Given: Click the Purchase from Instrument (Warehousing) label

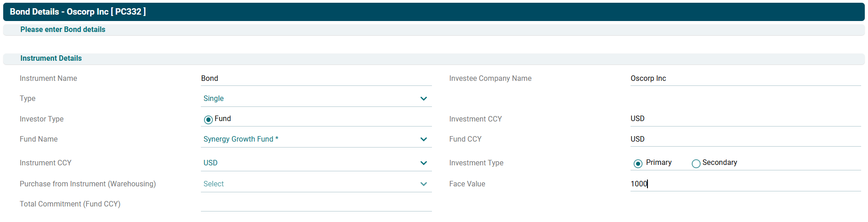Looking at the screenshot, I should pyautogui.click(x=87, y=184).
